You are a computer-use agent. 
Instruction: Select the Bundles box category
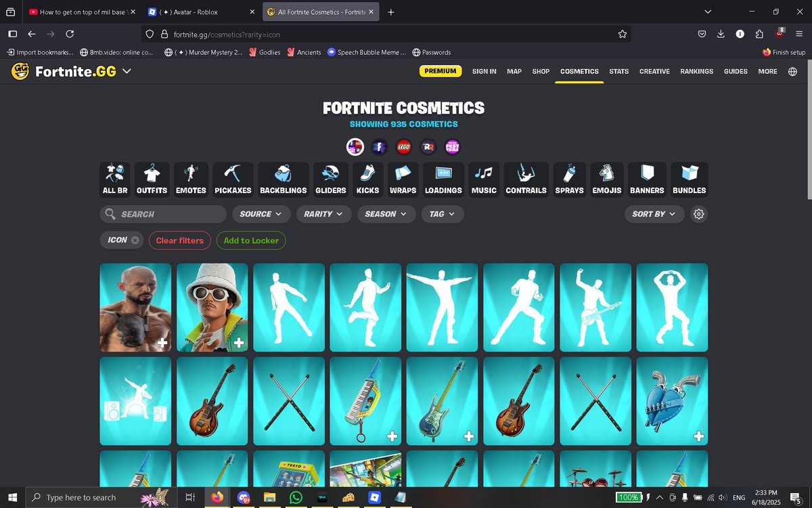click(x=689, y=179)
